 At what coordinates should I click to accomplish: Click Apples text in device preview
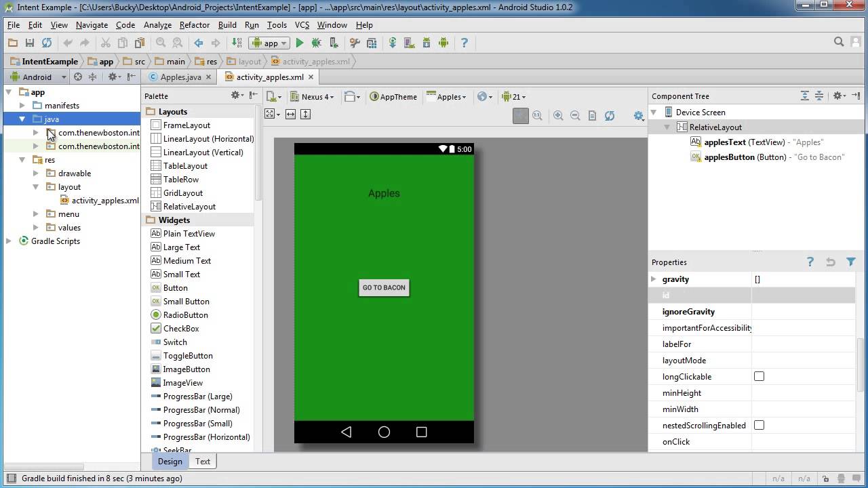pos(384,193)
